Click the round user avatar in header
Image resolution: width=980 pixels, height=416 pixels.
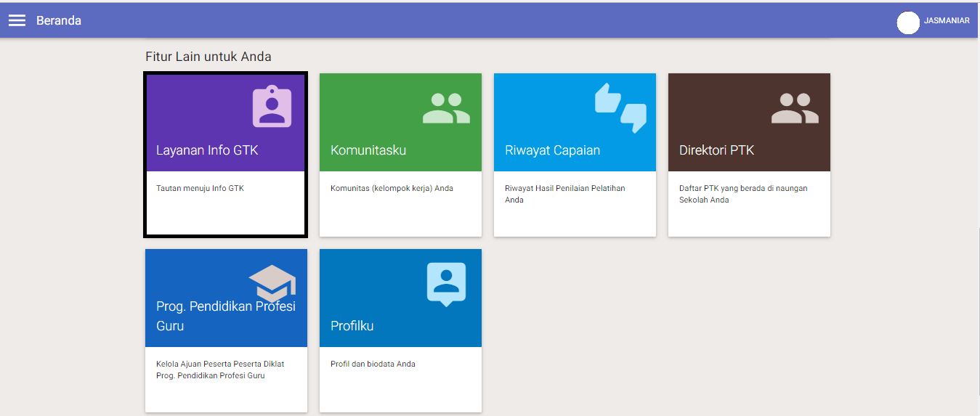coord(908,23)
